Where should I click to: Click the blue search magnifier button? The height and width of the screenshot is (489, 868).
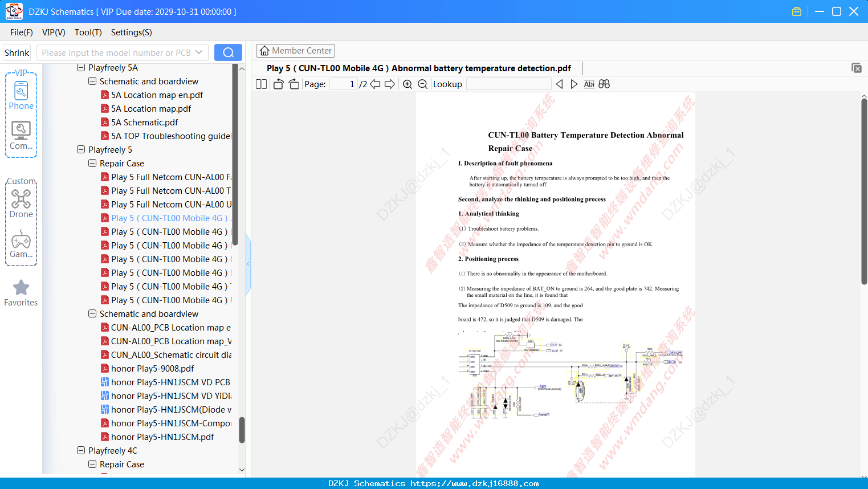pyautogui.click(x=228, y=52)
